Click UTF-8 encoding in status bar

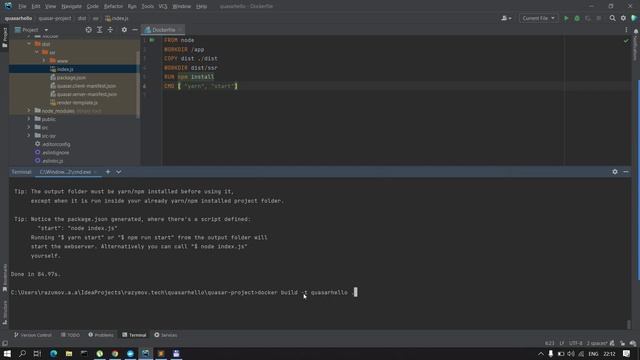(576, 343)
